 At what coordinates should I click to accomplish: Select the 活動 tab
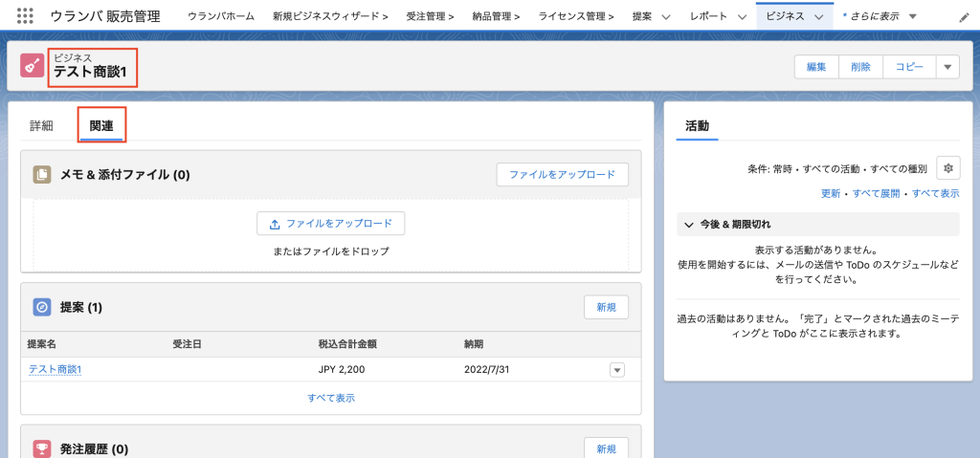pyautogui.click(x=698, y=125)
